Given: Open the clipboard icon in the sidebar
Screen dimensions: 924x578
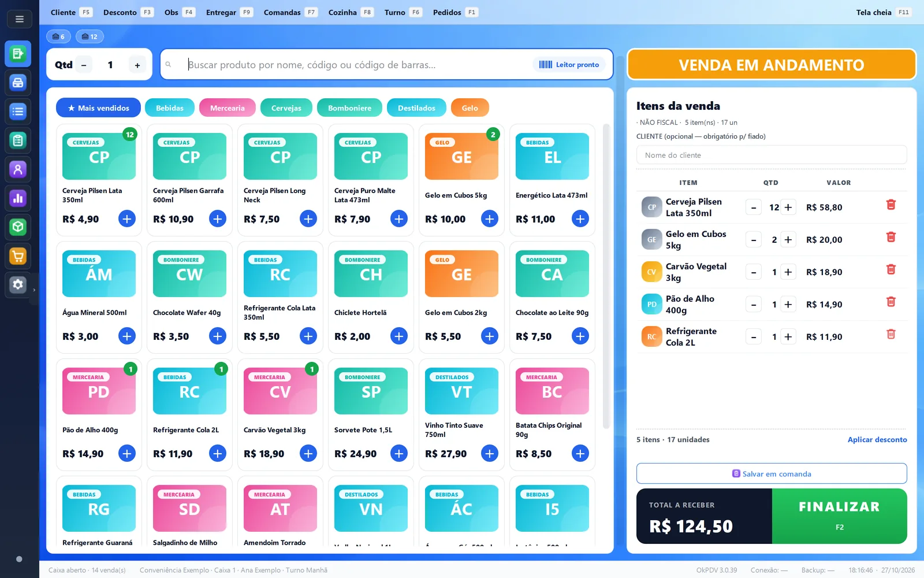Looking at the screenshot, I should pos(18,140).
